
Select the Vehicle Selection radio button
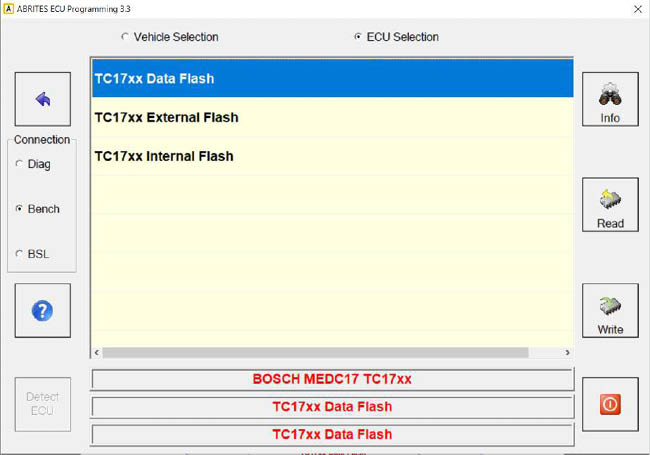pyautogui.click(x=125, y=37)
